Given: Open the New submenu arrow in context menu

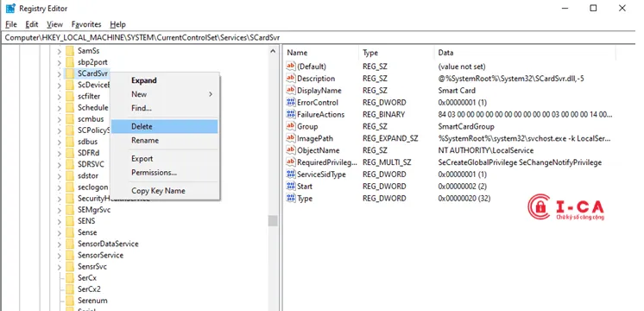Looking at the screenshot, I should tap(211, 94).
